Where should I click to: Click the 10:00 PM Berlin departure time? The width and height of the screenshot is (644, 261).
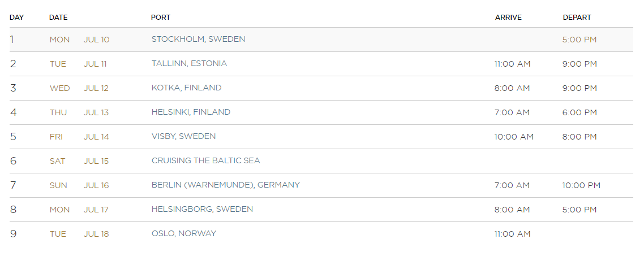tap(582, 185)
